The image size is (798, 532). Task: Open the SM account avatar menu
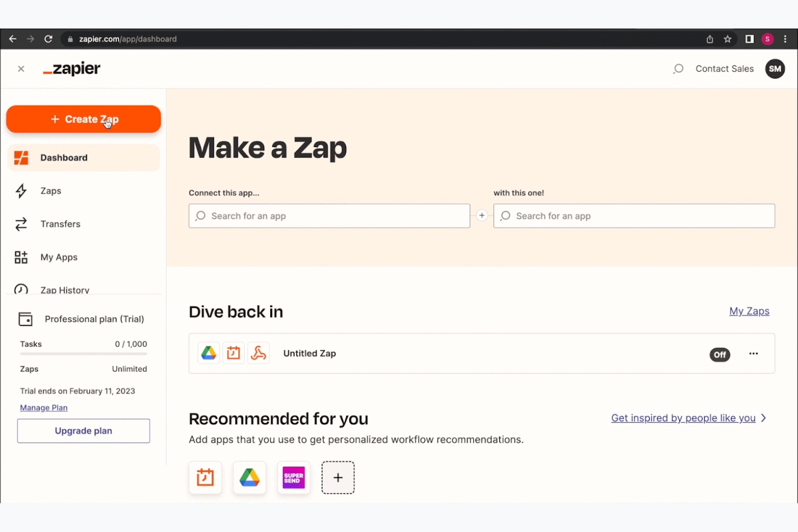click(775, 69)
